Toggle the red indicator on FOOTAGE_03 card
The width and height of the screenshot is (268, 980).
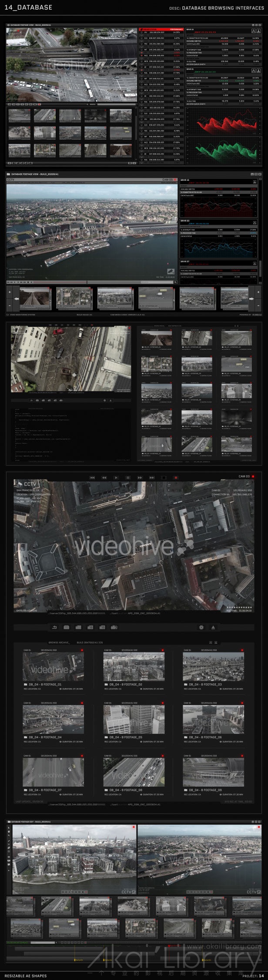click(x=242, y=650)
